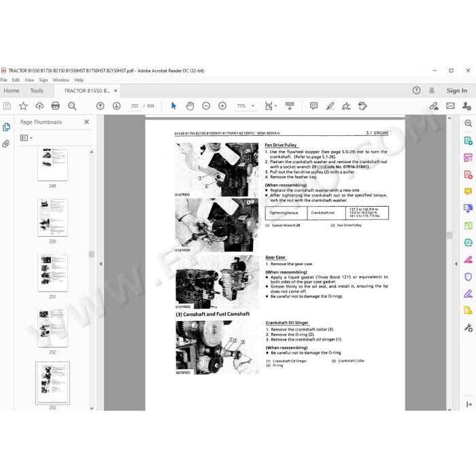Select the TRACTOR B1550 document tab
Screen dimensions: 476x476
coord(87,90)
